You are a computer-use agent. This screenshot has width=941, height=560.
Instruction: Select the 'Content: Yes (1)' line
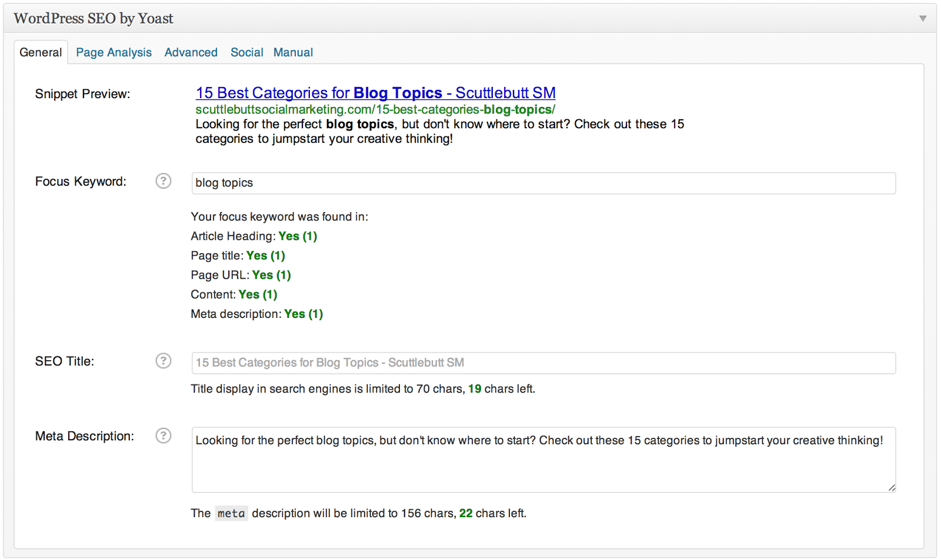tap(234, 294)
